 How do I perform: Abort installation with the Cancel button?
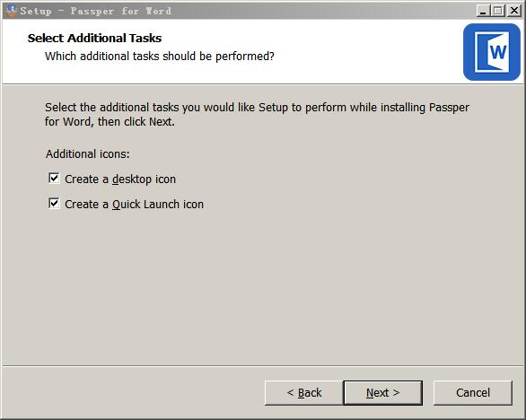[473, 393]
